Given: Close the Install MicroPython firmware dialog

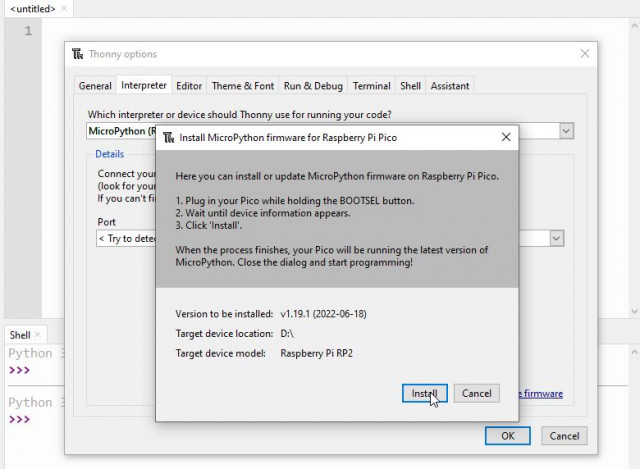Looking at the screenshot, I should click(505, 137).
